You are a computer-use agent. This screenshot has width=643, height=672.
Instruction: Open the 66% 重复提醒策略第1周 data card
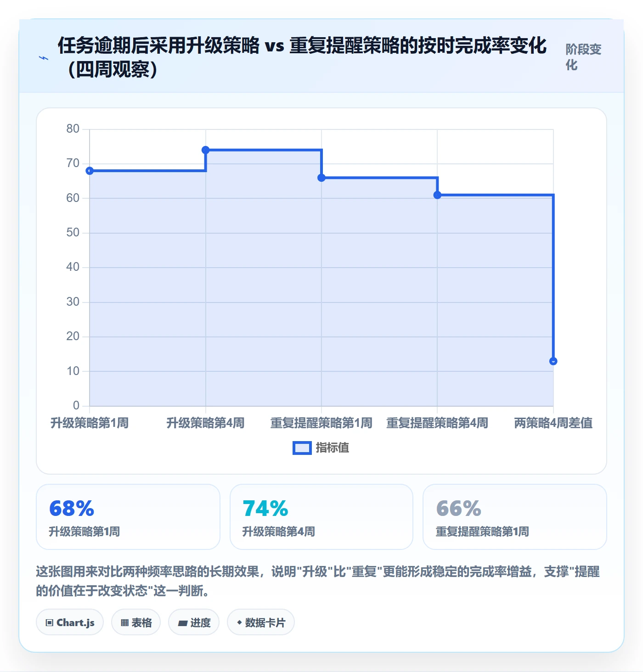coord(515,517)
